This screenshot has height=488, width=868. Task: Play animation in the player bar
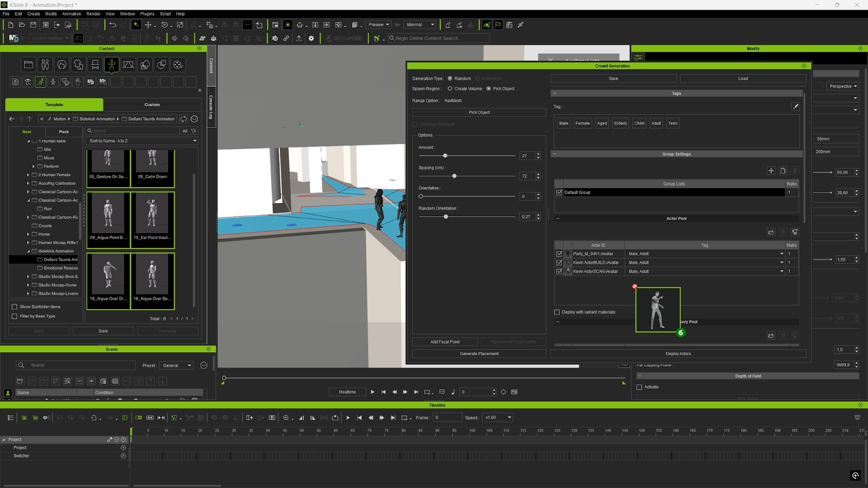pyautogui.click(x=372, y=392)
